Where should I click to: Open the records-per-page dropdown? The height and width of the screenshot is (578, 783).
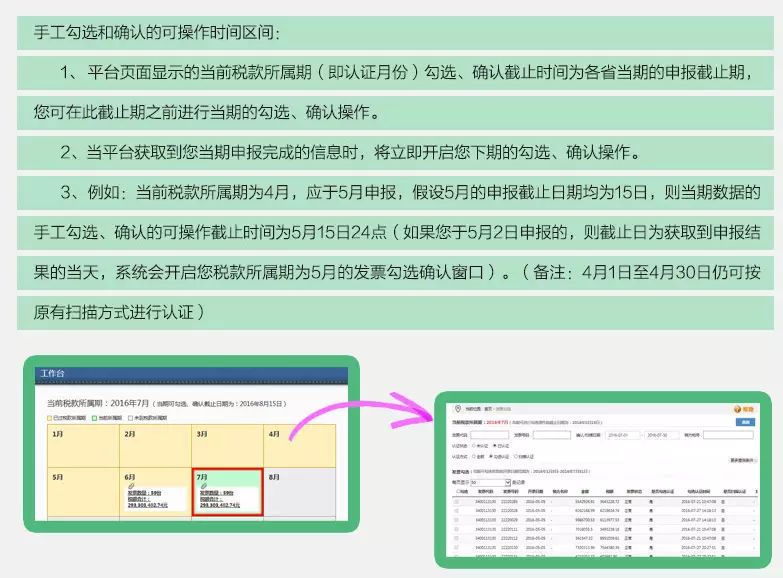488,481
